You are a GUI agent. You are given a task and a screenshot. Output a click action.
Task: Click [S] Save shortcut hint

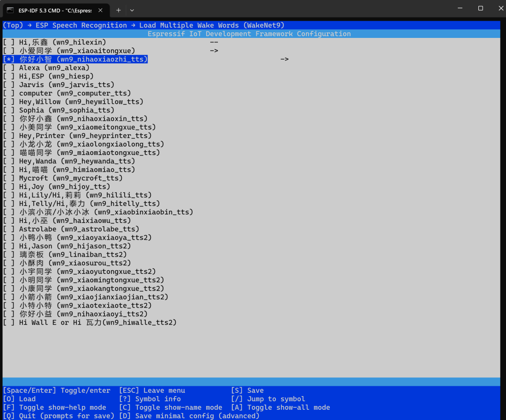coord(247,391)
